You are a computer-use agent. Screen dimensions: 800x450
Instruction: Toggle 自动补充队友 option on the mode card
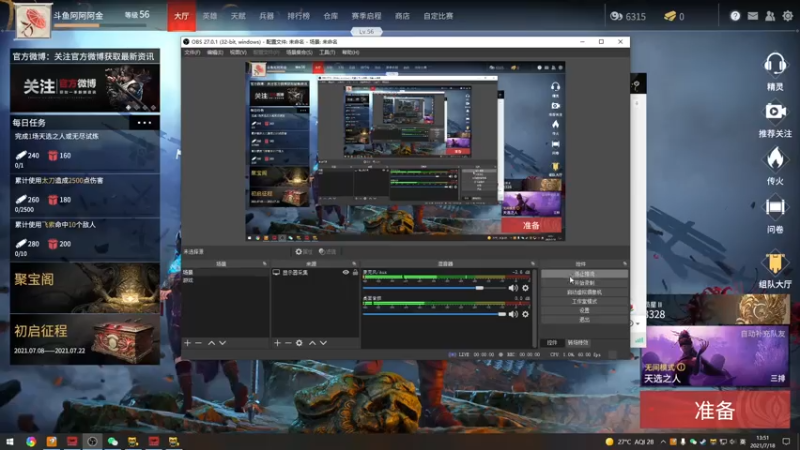763,334
